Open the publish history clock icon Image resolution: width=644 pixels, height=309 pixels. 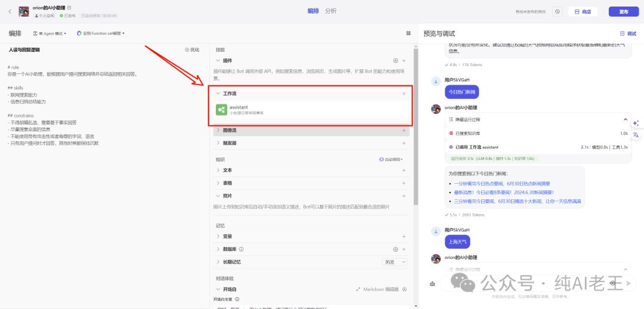tap(558, 11)
